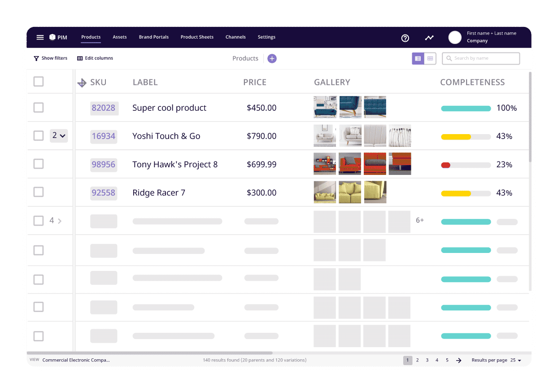Expand the variations dropdown showing 2
The image size is (558, 392).
click(x=59, y=135)
